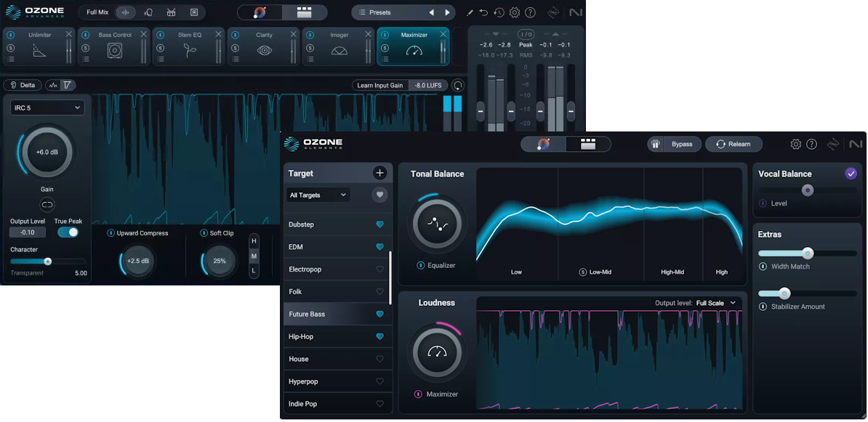Open settings gear in Ozone Elements

pyautogui.click(x=795, y=145)
